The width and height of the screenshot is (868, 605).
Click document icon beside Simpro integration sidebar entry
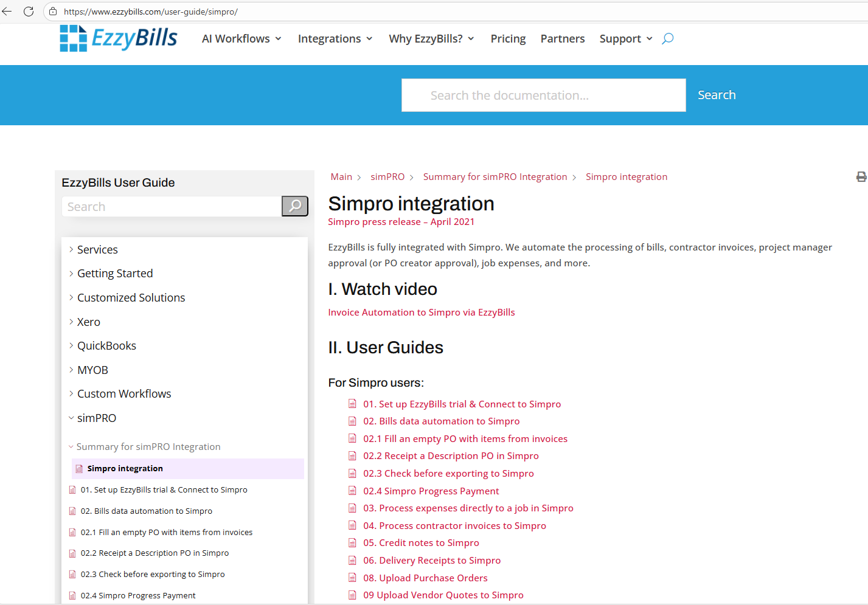(x=80, y=468)
